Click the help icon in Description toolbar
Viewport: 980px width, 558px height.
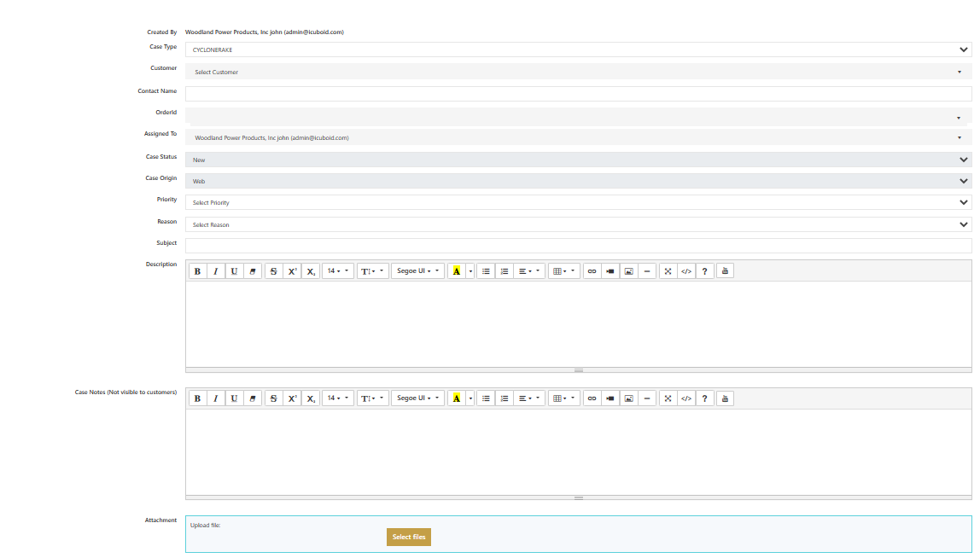click(704, 271)
